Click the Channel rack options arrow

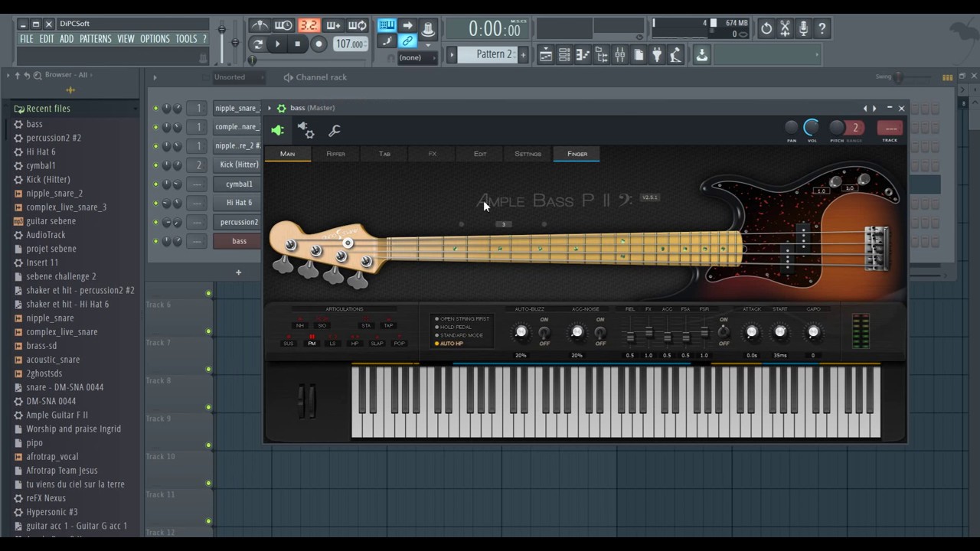[155, 77]
